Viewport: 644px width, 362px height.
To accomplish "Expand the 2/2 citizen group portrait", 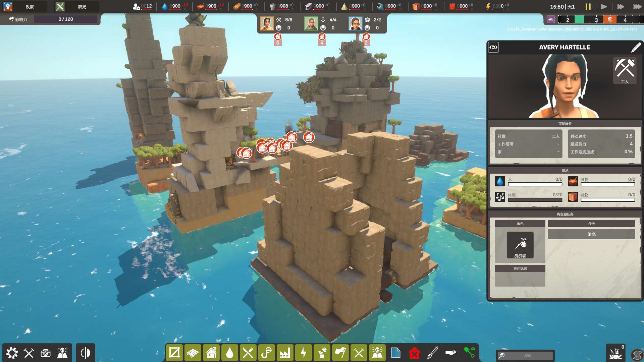I will (x=356, y=24).
